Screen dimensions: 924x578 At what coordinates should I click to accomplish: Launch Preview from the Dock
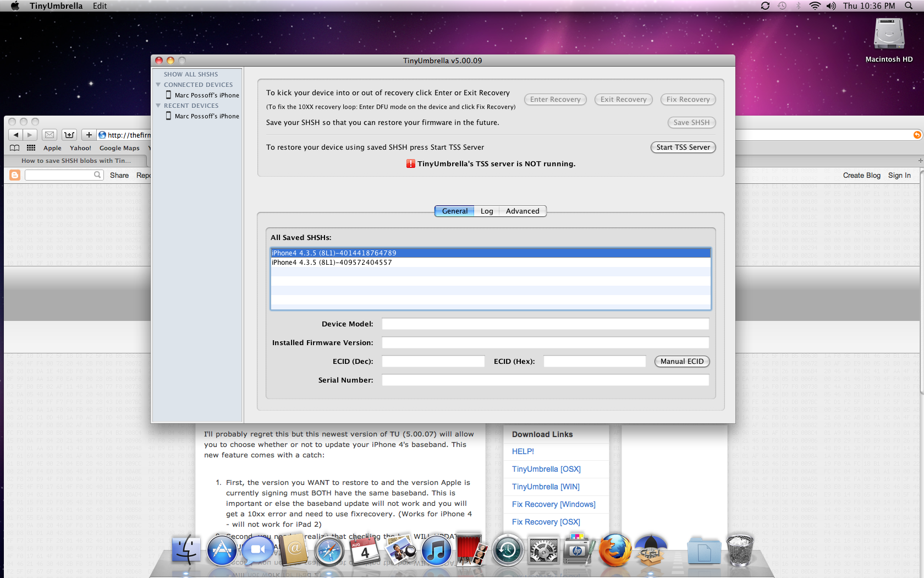(x=400, y=550)
